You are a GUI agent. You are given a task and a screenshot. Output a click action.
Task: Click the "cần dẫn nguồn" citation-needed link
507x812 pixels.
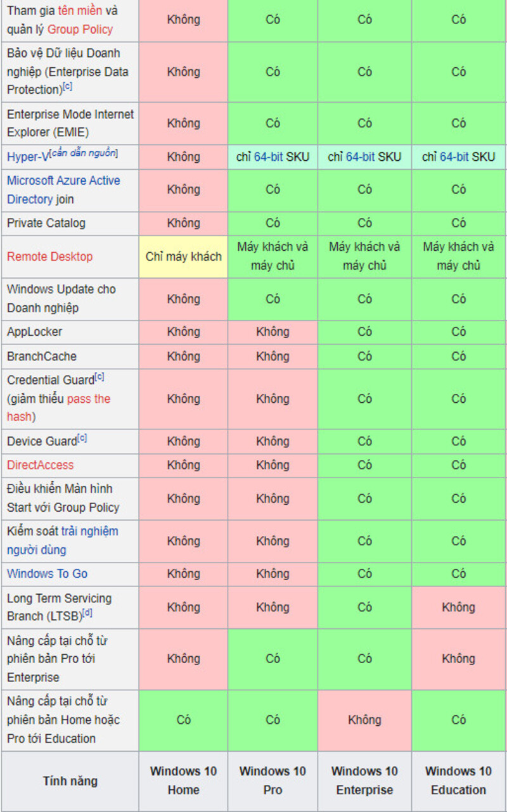pyautogui.click(x=84, y=153)
